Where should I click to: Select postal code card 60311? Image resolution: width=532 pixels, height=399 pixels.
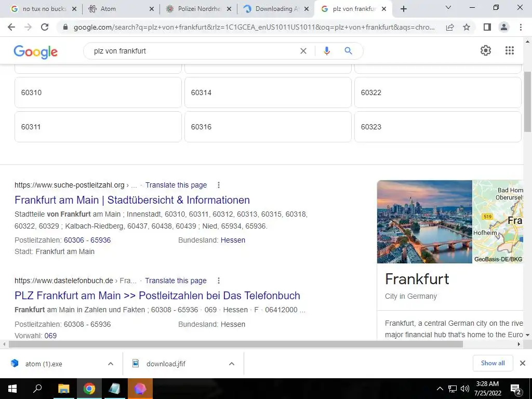coord(98,127)
